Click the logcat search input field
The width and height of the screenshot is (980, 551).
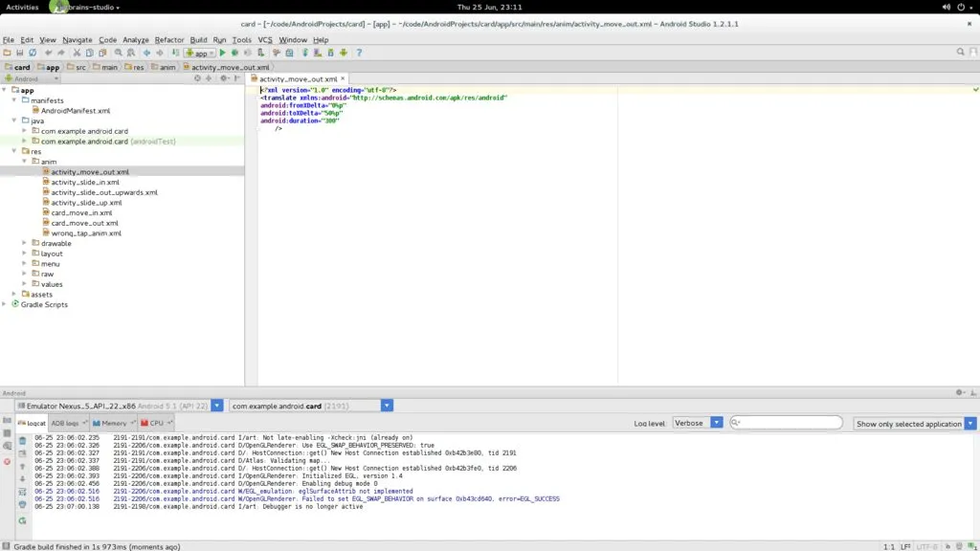787,423
